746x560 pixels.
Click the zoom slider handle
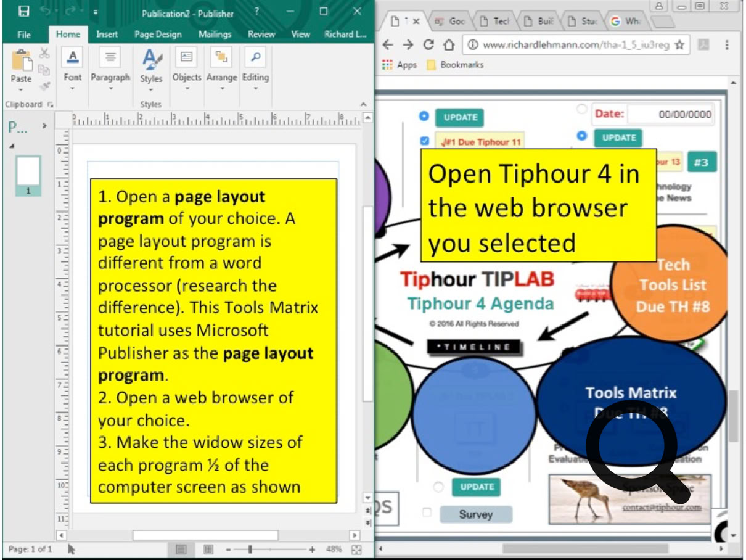click(250, 549)
